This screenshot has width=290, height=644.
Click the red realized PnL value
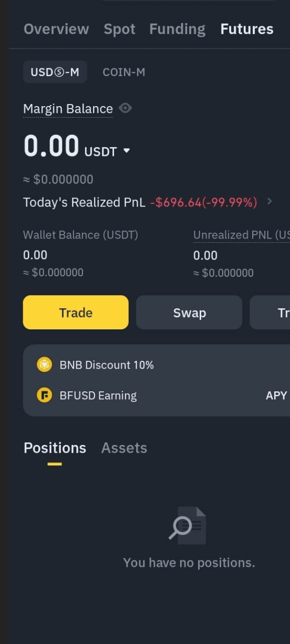click(x=204, y=202)
